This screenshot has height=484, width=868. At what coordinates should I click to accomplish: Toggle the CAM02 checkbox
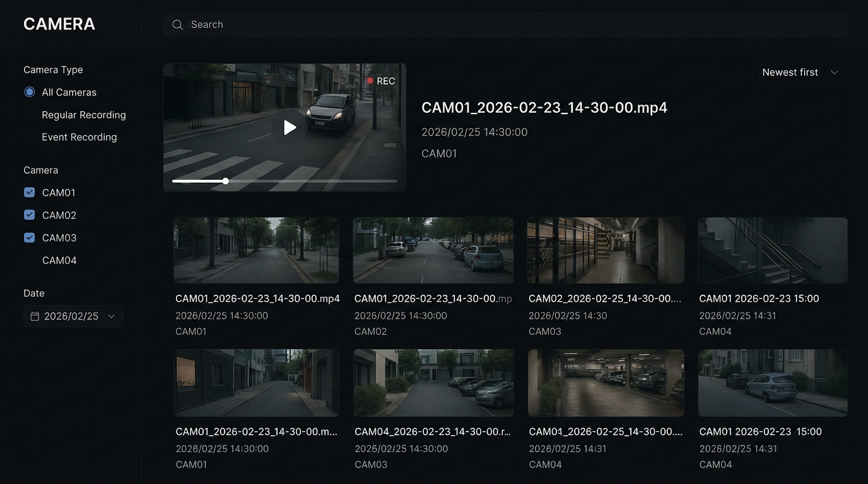tap(29, 215)
